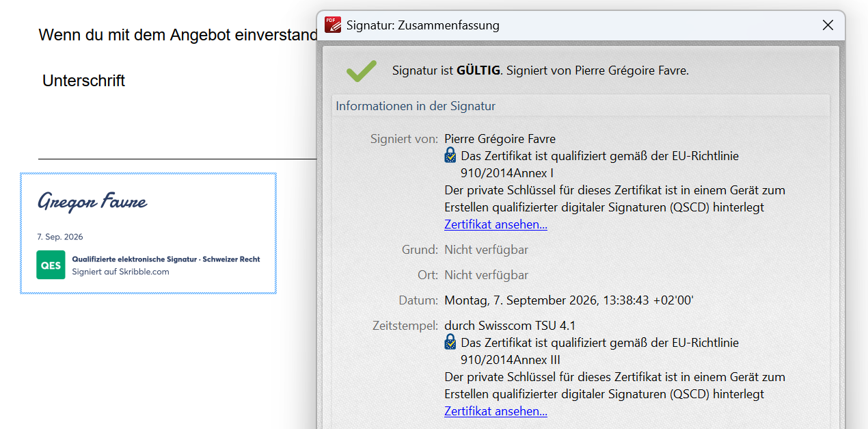
Task: Click the green valid-signature checkmark icon
Action: tap(361, 70)
